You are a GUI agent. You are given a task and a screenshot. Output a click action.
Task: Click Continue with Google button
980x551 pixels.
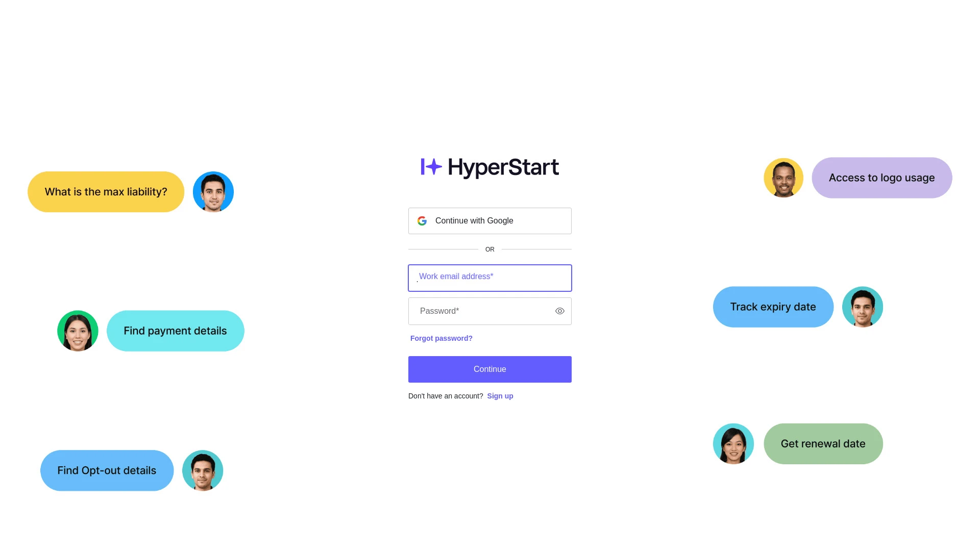(x=490, y=221)
